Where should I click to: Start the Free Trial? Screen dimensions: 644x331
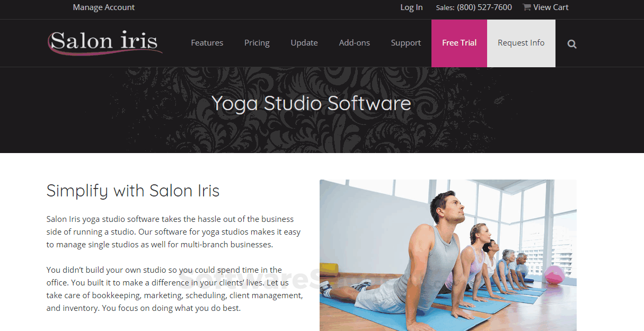[x=459, y=43]
